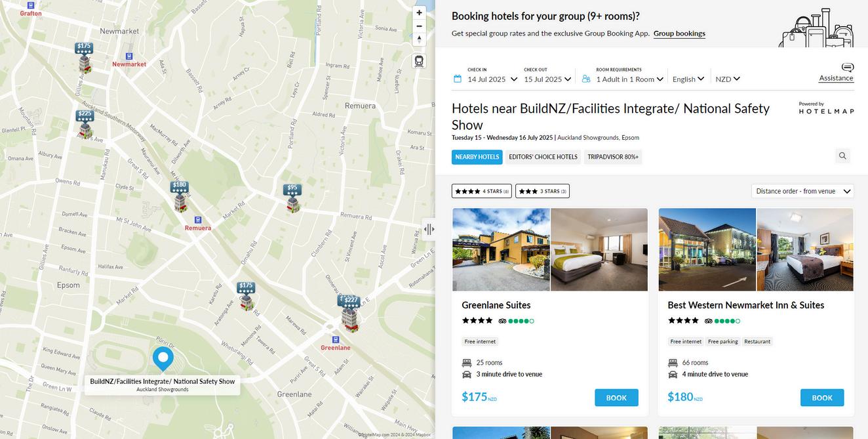Image resolution: width=868 pixels, height=439 pixels.
Task: Zoom out on the map
Action: (x=419, y=26)
